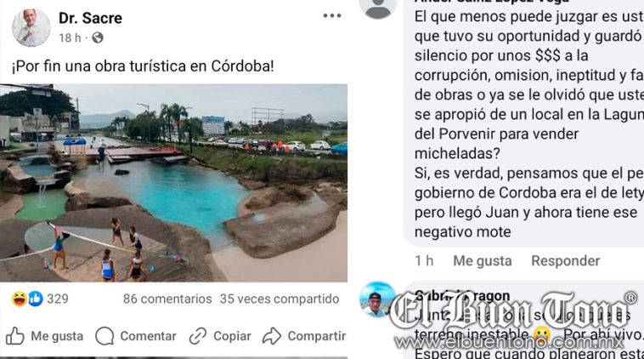The image size is (644, 359).
Task: Click the 1 h comment timestamp
Action: 424,260
